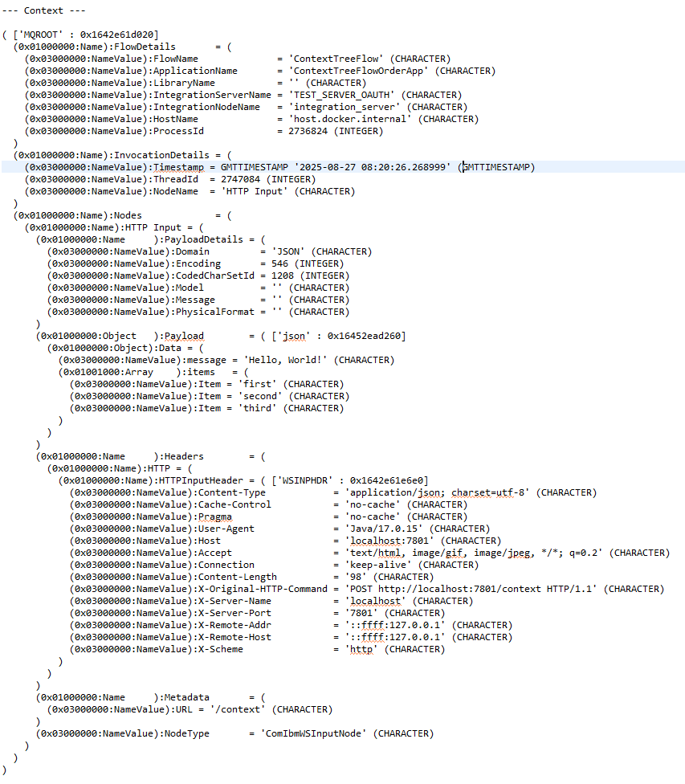Click the CodedCharSetId value 1208
This screenshot has height=784, width=685.
[283, 276]
